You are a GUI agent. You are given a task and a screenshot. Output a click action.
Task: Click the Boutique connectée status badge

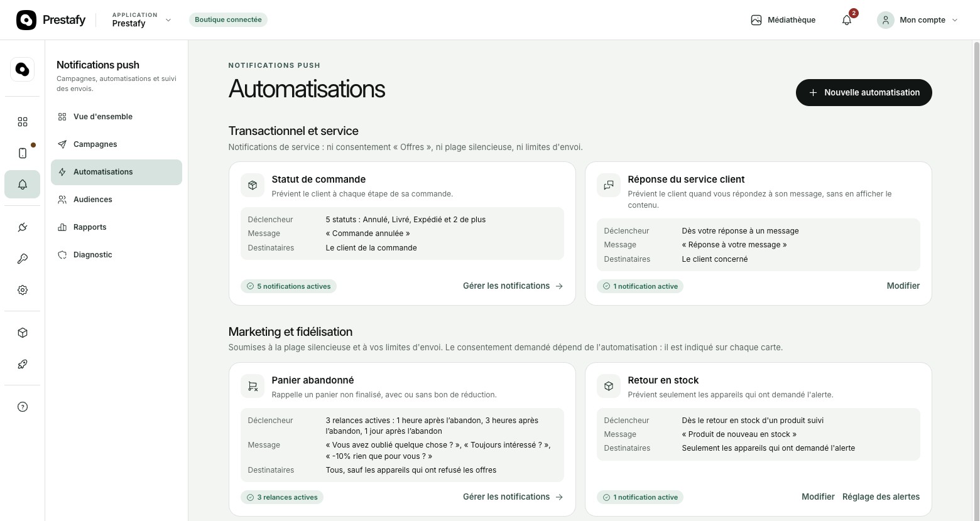[x=228, y=20]
